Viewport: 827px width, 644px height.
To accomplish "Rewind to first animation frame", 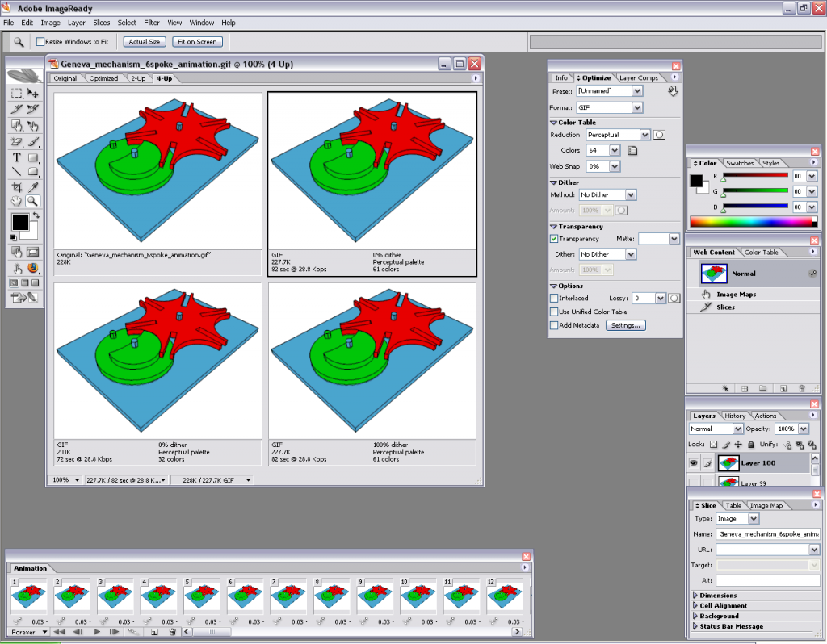I will (x=58, y=631).
